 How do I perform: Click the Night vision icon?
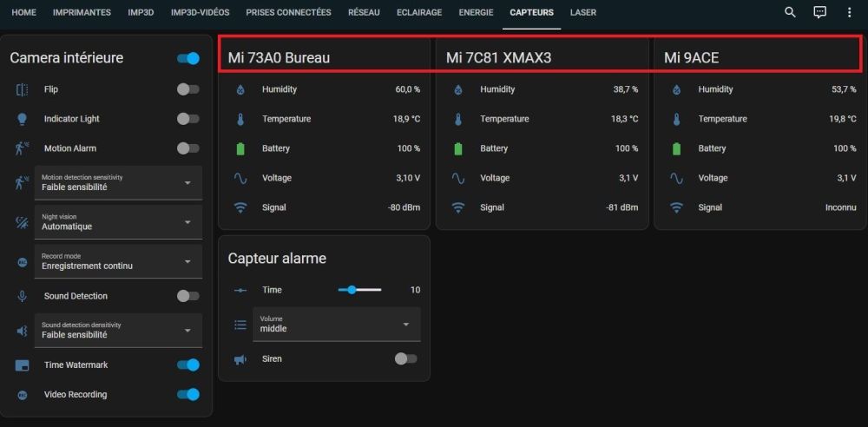pos(23,222)
